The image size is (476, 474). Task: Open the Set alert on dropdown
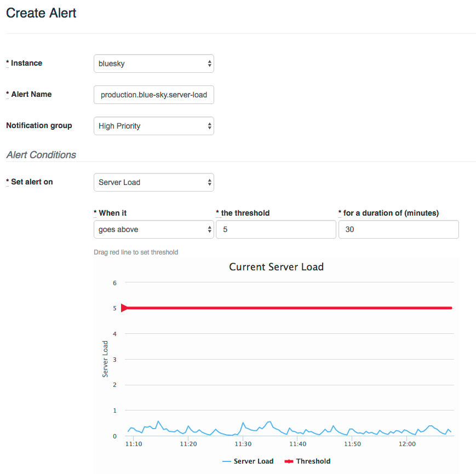pyautogui.click(x=153, y=182)
